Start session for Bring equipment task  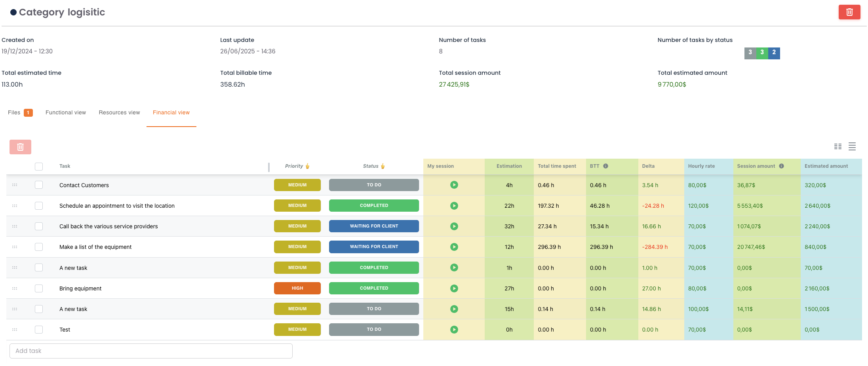point(454,288)
